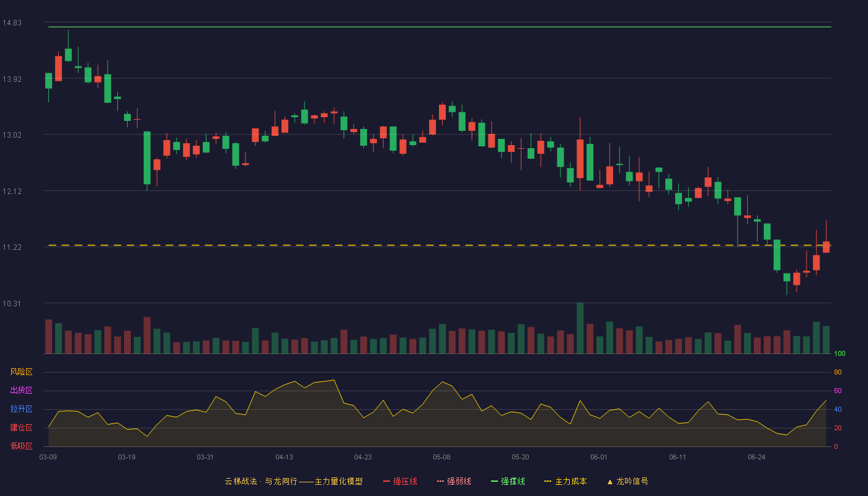This screenshot has width=868, height=496.
Task: Click the orange 80 indicator scale value
Action: pyautogui.click(x=838, y=372)
